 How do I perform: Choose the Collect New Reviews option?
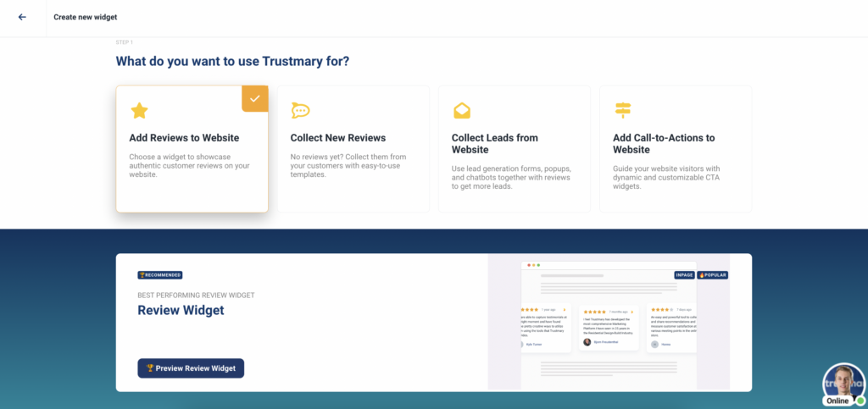(x=353, y=149)
